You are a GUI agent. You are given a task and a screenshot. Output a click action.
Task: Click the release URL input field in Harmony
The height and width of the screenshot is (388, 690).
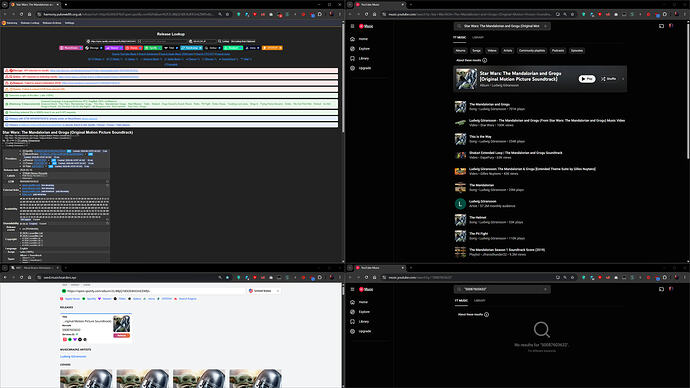111,41
